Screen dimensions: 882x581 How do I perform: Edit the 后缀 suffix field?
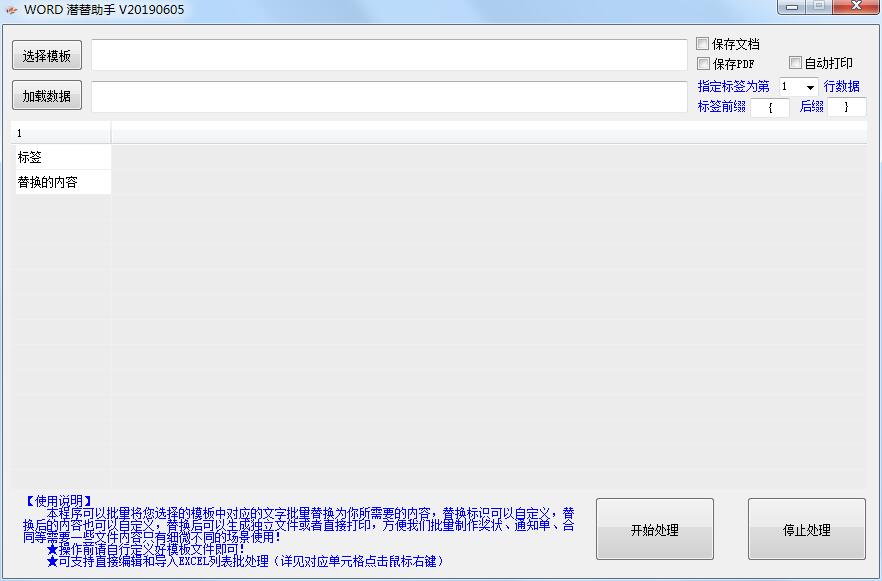click(x=847, y=107)
